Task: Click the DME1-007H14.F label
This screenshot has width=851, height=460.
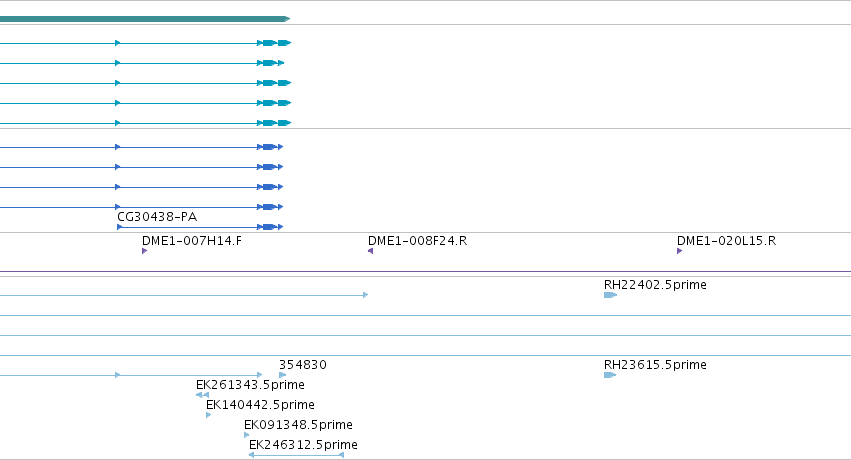Action: pos(192,241)
